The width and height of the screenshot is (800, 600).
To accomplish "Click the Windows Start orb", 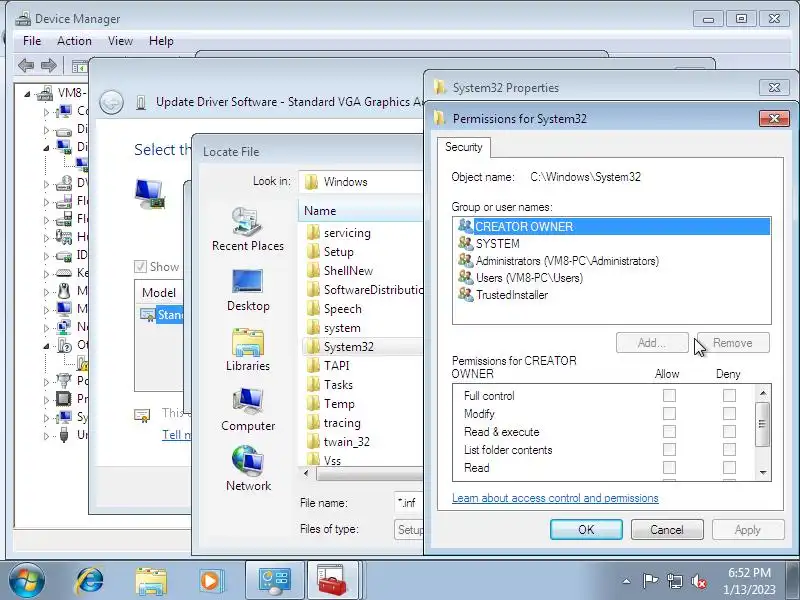I will (x=27, y=581).
